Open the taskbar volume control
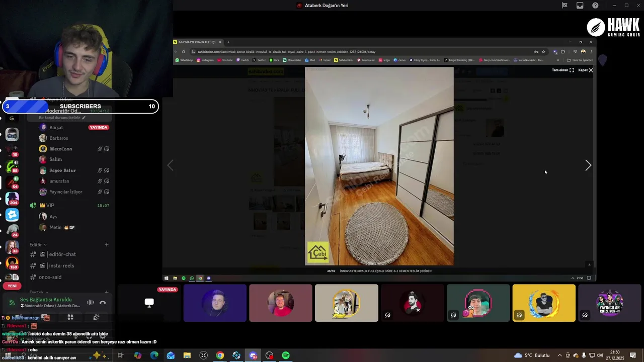 (x=600, y=355)
